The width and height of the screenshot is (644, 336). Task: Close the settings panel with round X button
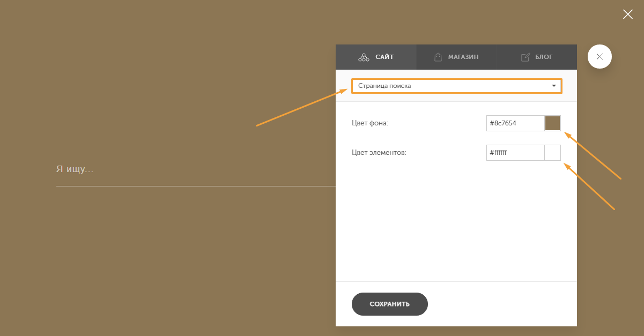tap(599, 56)
